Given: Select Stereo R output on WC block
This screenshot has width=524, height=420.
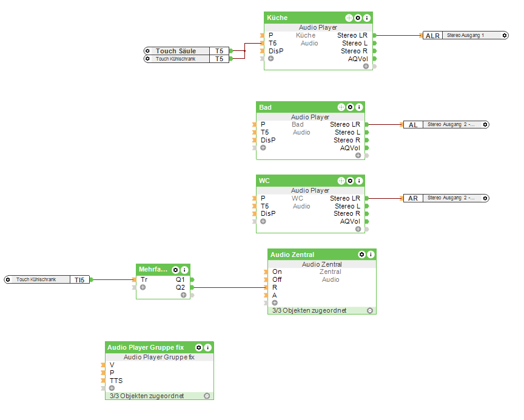Looking at the screenshot, I should click(x=346, y=213).
